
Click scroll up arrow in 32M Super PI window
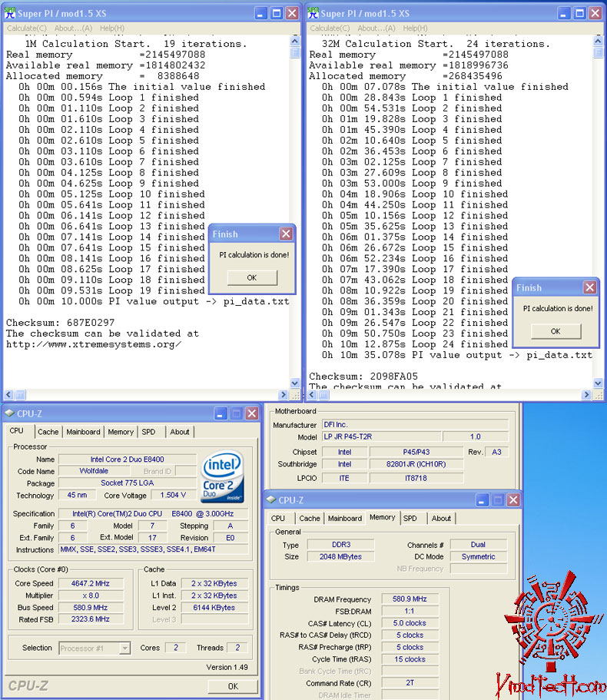point(598,41)
